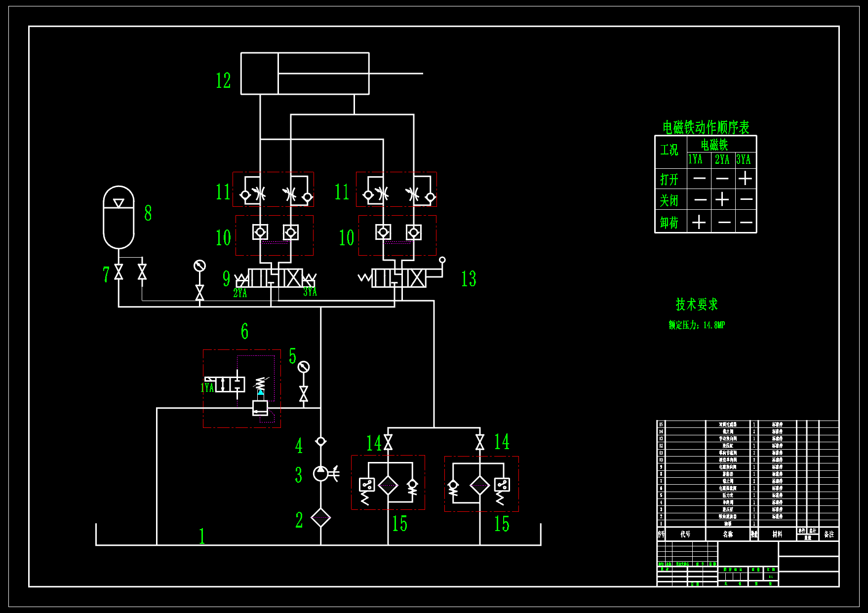Click the 备注 column header
Image resolution: width=868 pixels, height=613 pixels.
[829, 534]
